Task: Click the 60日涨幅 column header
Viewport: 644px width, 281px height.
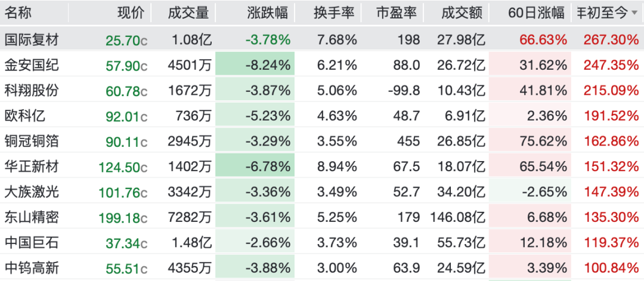Action: point(536,13)
